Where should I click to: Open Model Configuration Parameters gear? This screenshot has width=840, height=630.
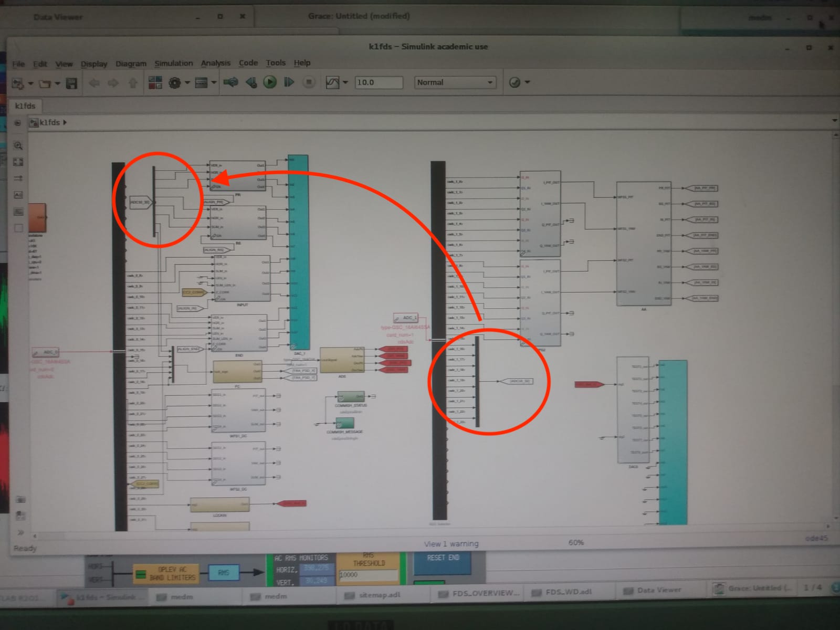click(175, 82)
